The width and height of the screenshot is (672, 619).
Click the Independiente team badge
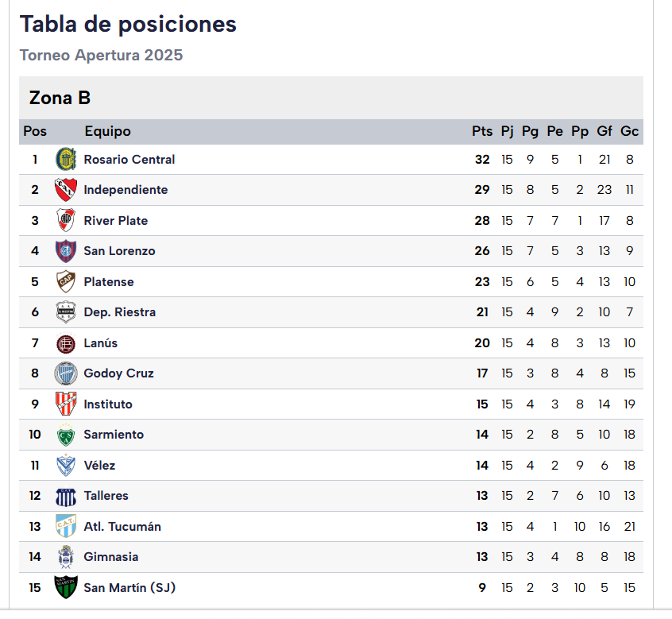click(66, 190)
